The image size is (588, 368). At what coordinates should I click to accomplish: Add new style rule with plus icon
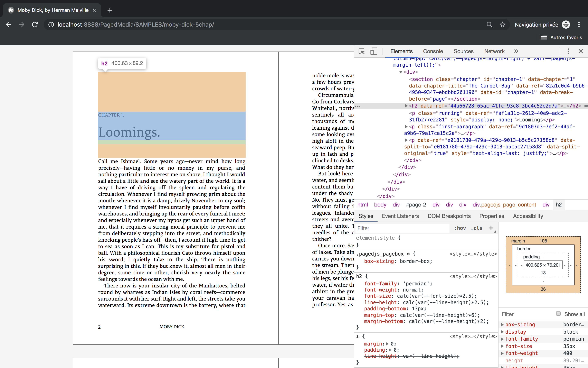click(491, 228)
